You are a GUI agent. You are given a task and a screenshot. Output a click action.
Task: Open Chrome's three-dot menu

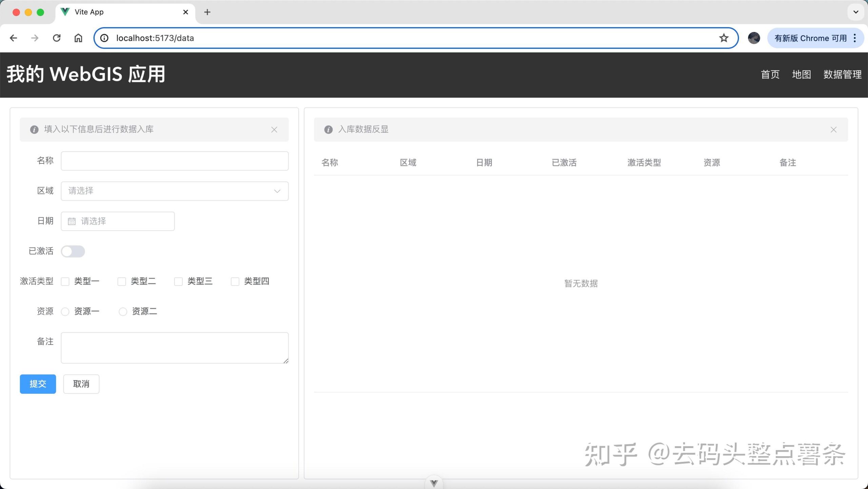coord(855,38)
